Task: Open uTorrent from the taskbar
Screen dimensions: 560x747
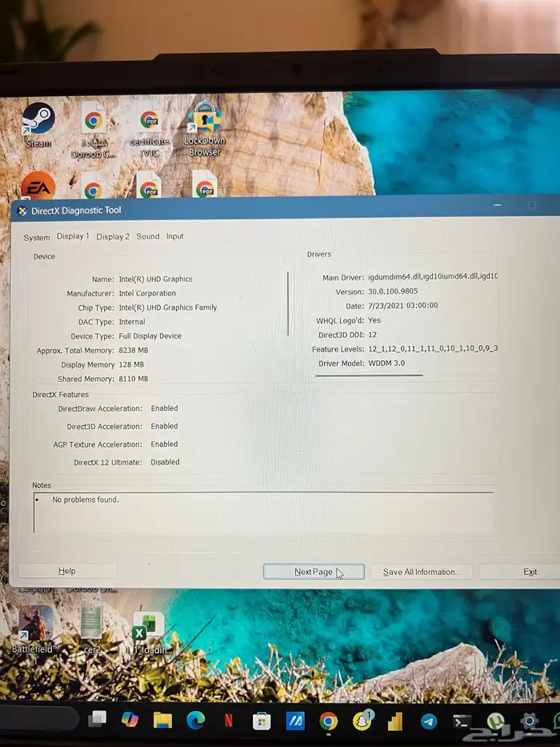Action: [495, 721]
